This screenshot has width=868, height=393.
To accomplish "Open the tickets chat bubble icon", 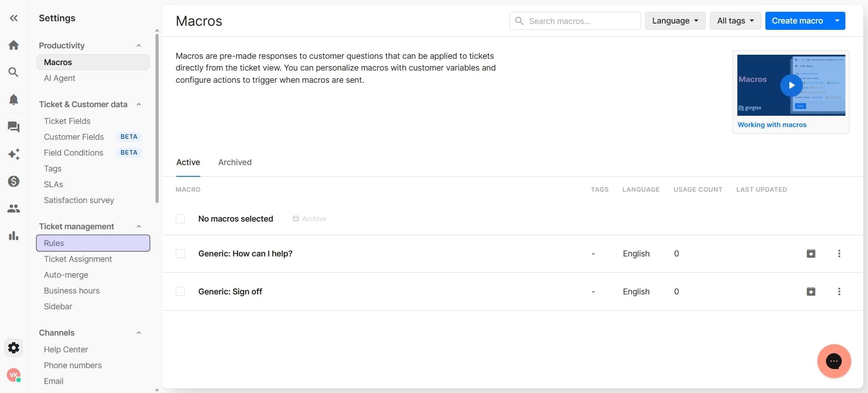I will [x=14, y=127].
